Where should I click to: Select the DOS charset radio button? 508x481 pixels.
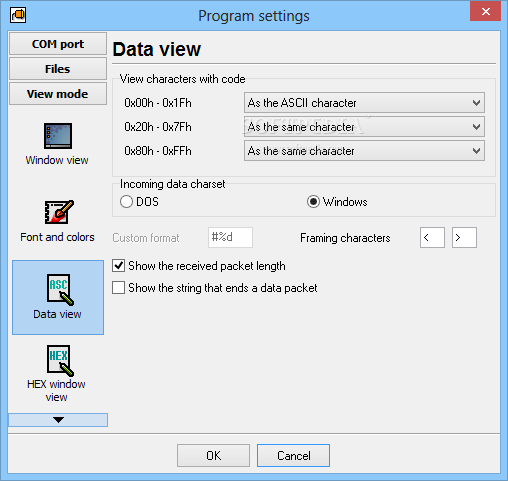click(x=126, y=202)
